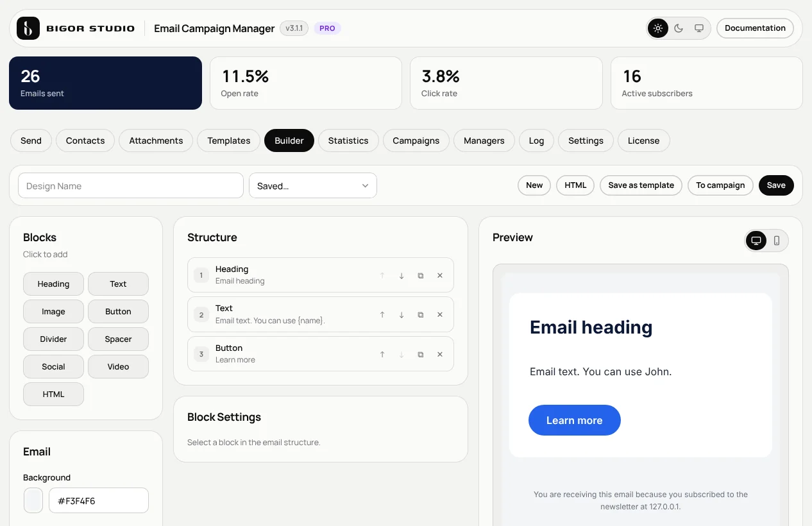Open the Settings tab
The width and height of the screenshot is (812, 526).
click(586, 140)
